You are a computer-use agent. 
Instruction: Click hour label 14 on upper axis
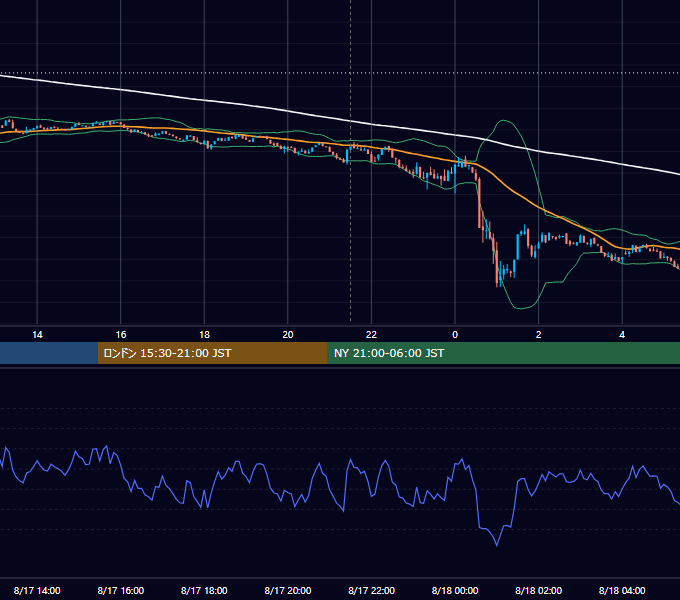(37, 335)
